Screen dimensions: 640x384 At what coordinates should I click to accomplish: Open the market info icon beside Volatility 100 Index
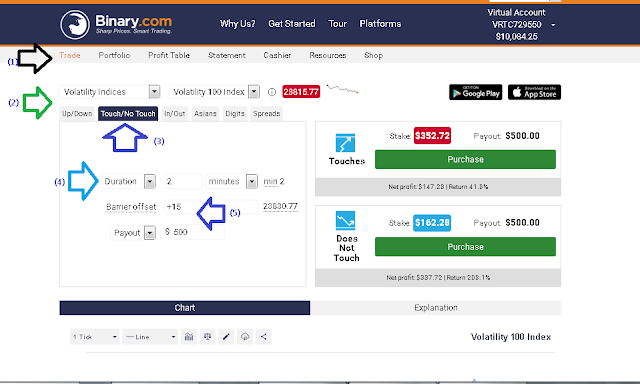(x=271, y=92)
